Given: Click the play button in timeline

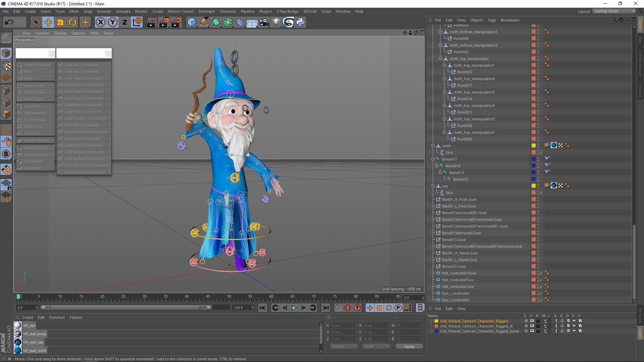Looking at the screenshot, I should pyautogui.click(x=294, y=308).
